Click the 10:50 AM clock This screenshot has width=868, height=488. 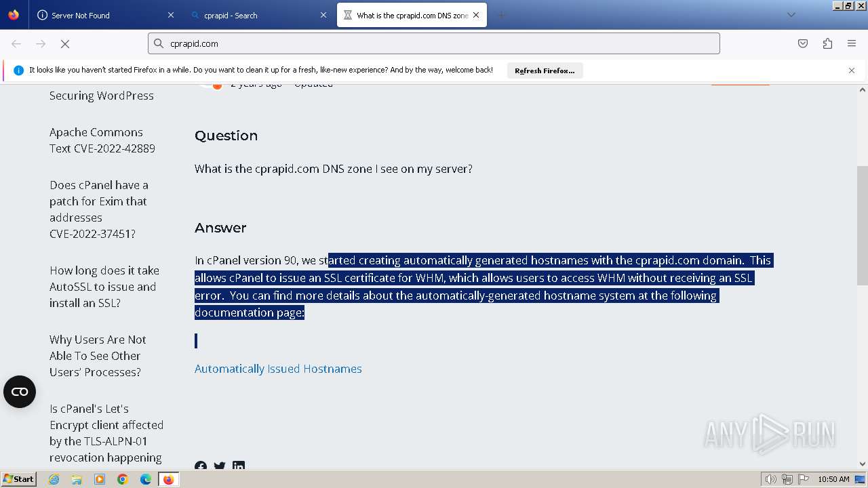[833, 479]
